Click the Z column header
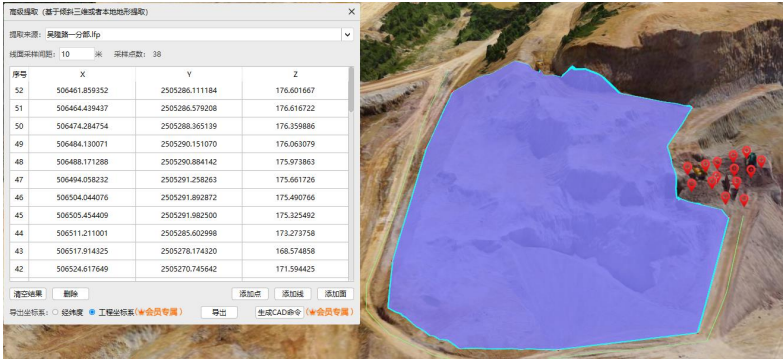Image resolution: width=784 pixels, height=361 pixels. pyautogui.click(x=296, y=74)
